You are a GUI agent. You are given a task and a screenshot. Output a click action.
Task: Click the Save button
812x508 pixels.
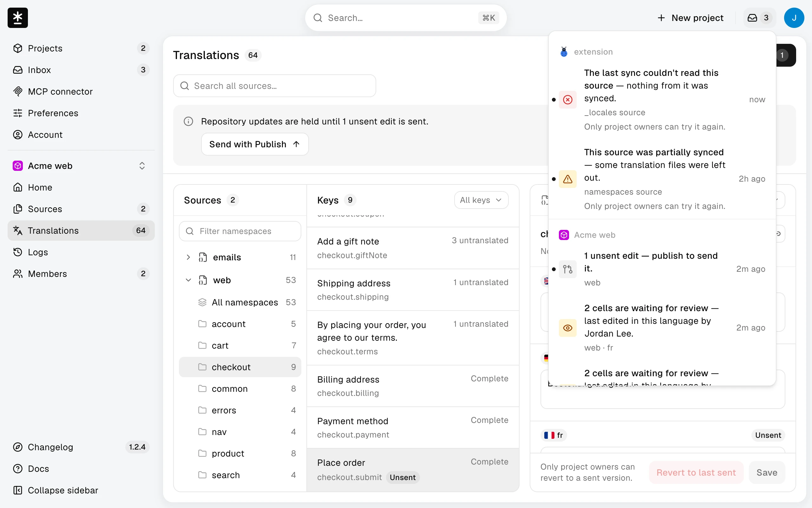(x=767, y=472)
